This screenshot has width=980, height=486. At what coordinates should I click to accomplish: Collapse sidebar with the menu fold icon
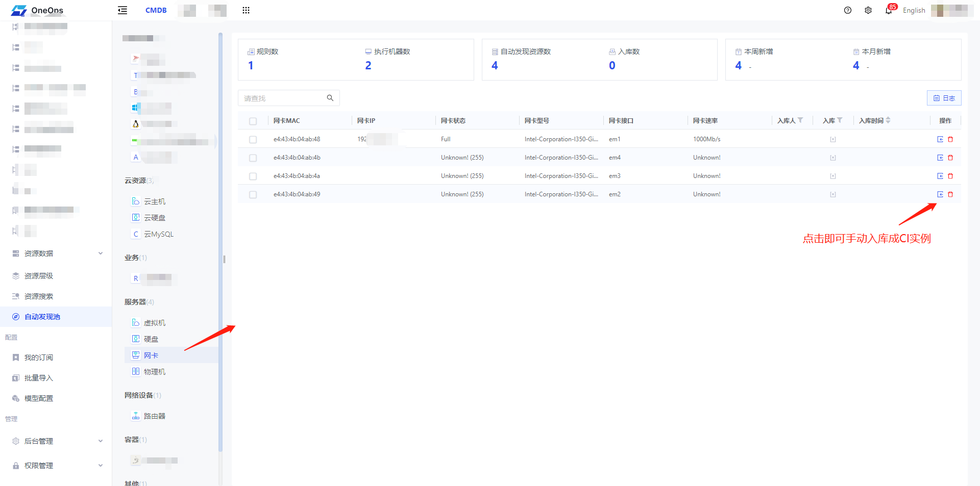click(122, 10)
